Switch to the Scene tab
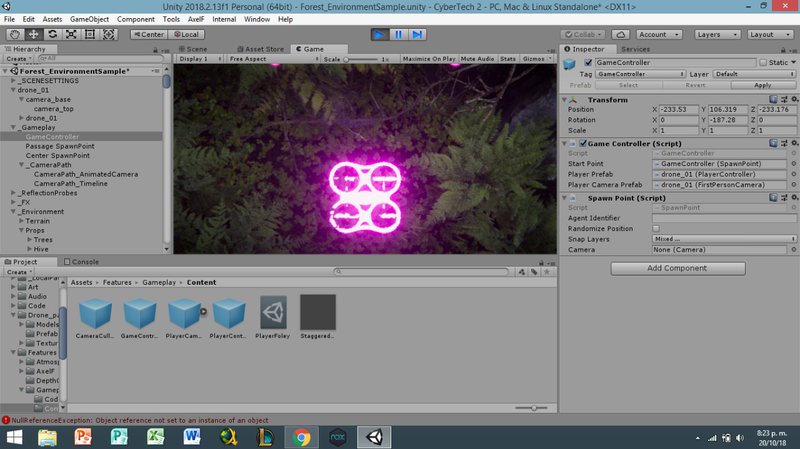The height and width of the screenshot is (449, 800). (193, 49)
